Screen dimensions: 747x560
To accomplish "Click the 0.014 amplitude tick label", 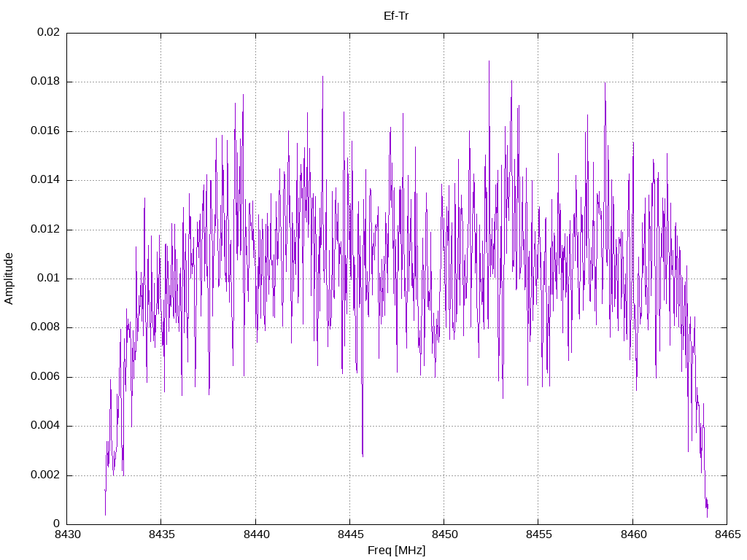I will coord(46,180).
